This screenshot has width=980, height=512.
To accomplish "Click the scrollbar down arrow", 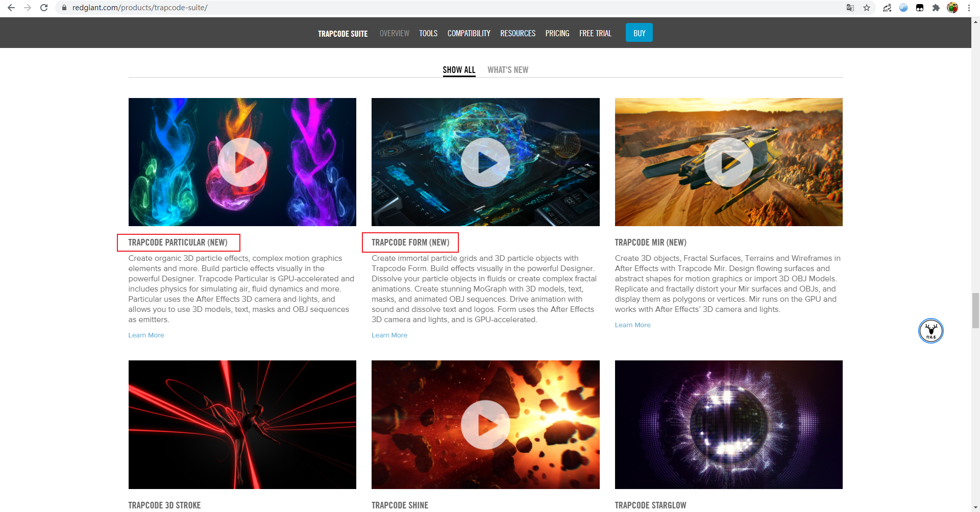I will click(975, 508).
